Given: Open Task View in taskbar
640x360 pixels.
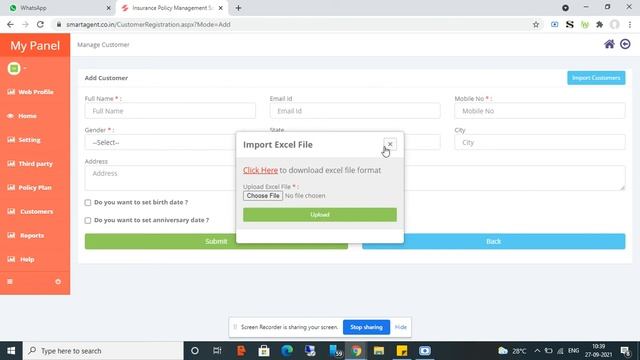Looking at the screenshot, I should (217, 351).
